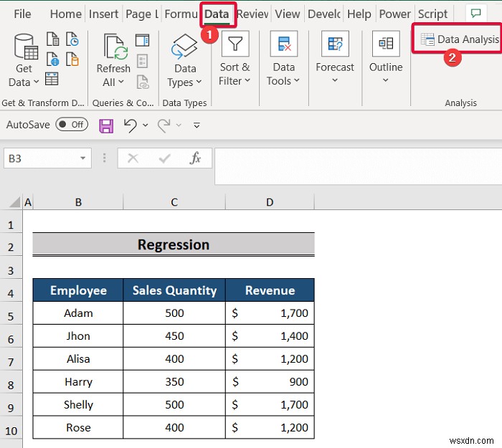Expand the Outline dropdown chevron
The image size is (502, 448).
click(386, 80)
